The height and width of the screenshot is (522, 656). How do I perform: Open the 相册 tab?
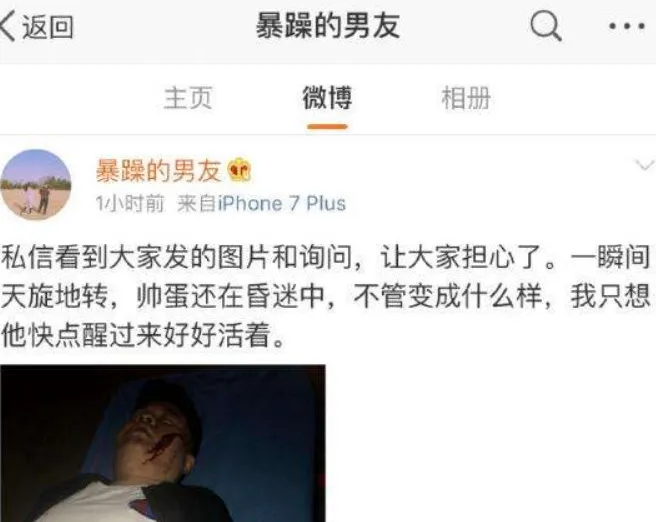pos(466,98)
